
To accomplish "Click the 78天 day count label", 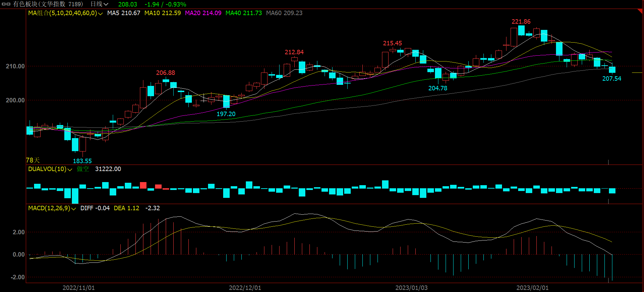I will coord(33,160).
